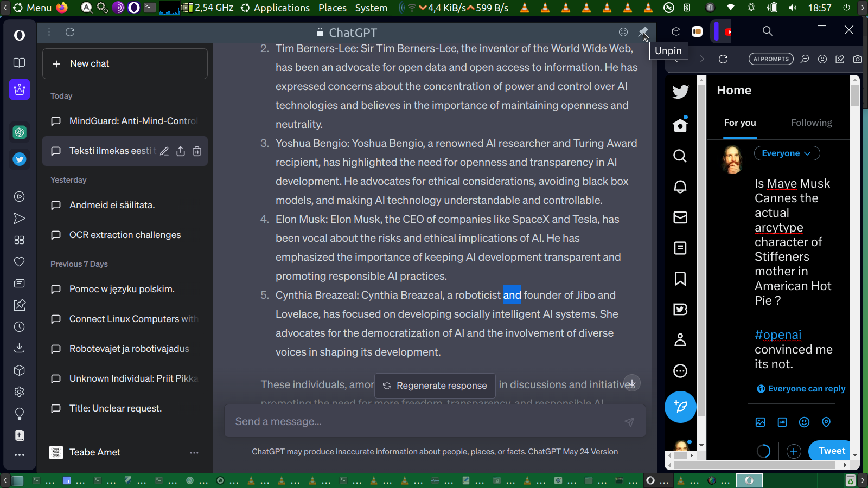Open the Opera speed dial book icon
Viewport: 868px width, 488px height.
pyautogui.click(x=20, y=63)
